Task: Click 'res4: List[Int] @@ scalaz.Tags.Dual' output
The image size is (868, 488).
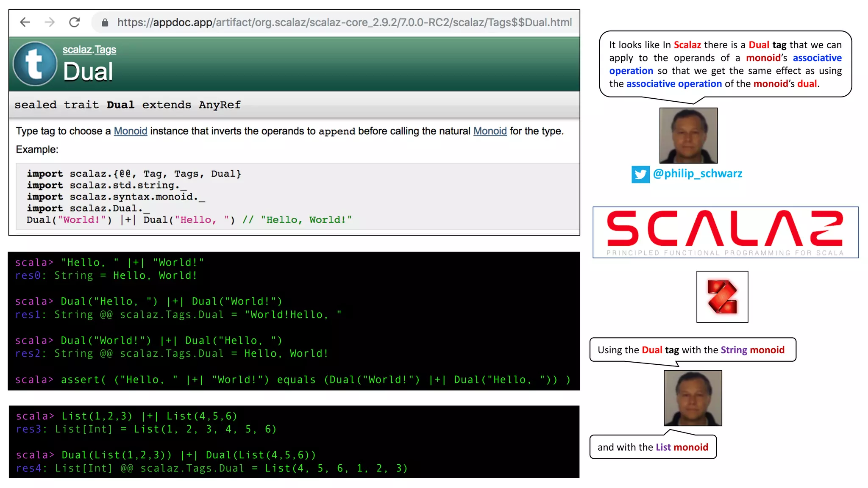Action: coord(212,469)
